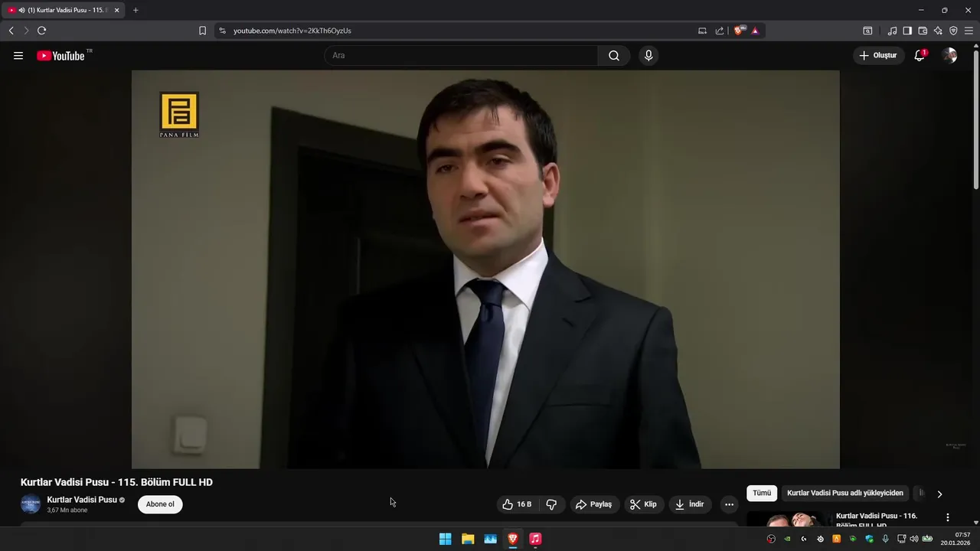
Task: Open options for the 116. Bölüm suggestion
Action: (947, 517)
